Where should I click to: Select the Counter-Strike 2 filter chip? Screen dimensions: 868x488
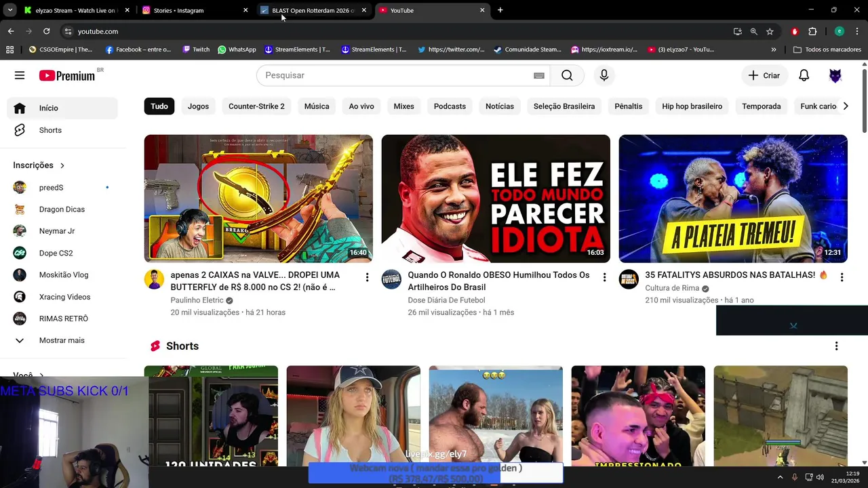click(256, 106)
